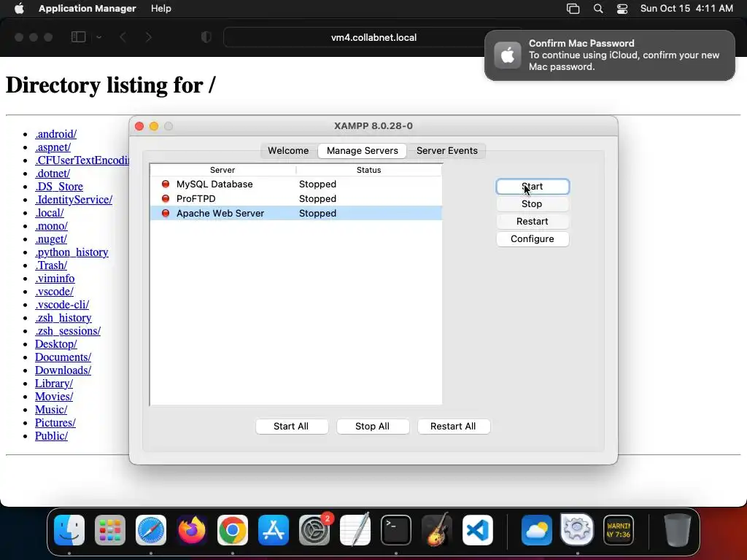The height and width of the screenshot is (560, 747).
Task: Open Finder from the dock
Action: coord(69,530)
